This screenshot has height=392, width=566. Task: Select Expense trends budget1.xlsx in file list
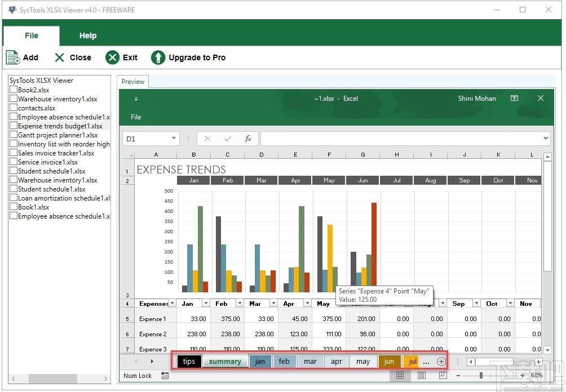tap(60, 126)
